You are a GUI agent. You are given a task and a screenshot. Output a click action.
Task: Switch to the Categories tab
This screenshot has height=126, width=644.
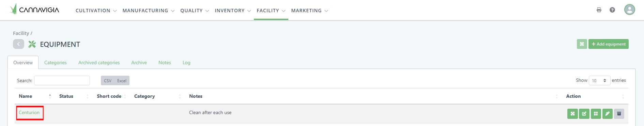[56, 62]
